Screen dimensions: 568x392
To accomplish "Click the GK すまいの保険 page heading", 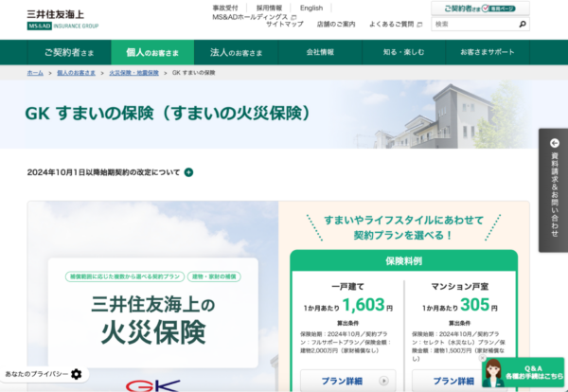I will point(169,114).
